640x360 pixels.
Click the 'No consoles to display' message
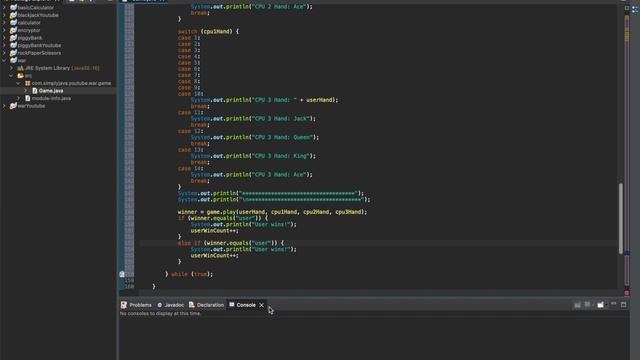click(x=160, y=313)
